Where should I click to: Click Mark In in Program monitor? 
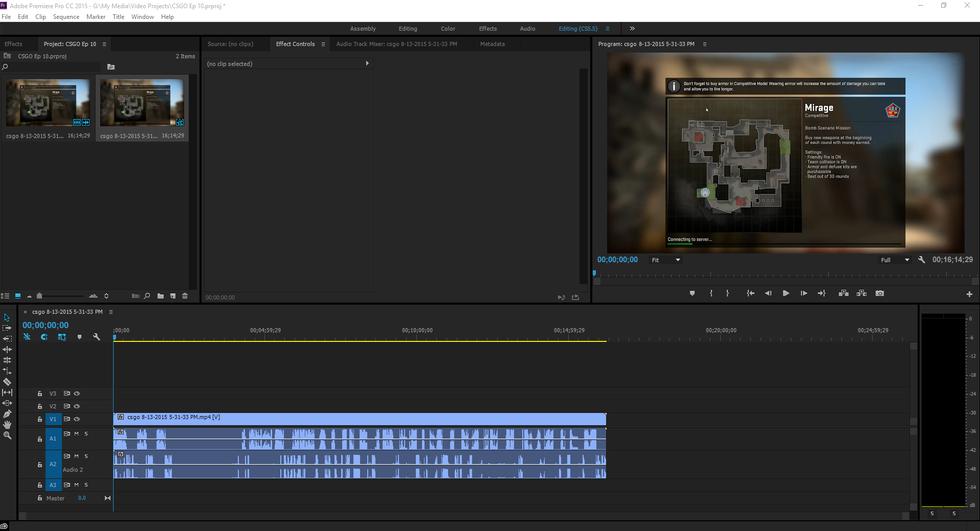[711, 293]
